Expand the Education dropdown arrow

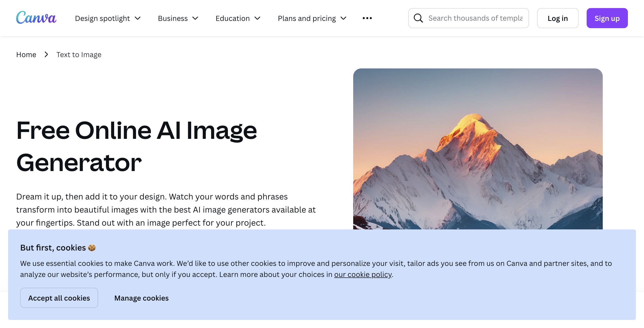[257, 18]
